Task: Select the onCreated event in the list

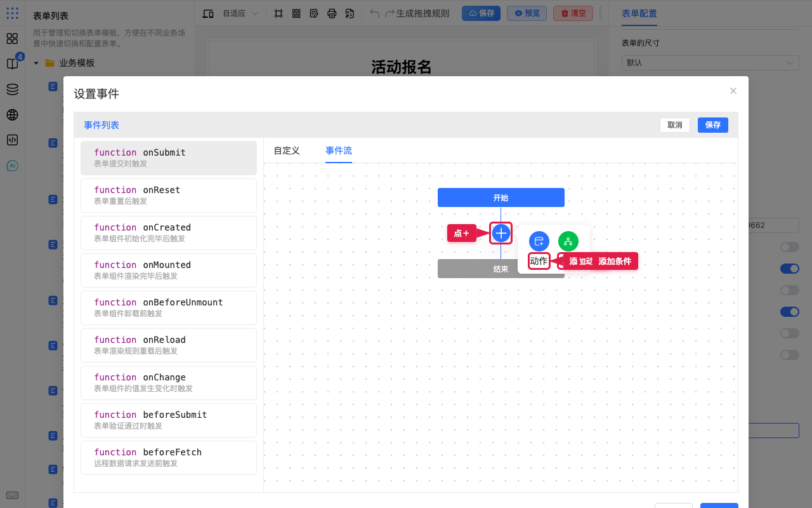Action: coord(169,233)
